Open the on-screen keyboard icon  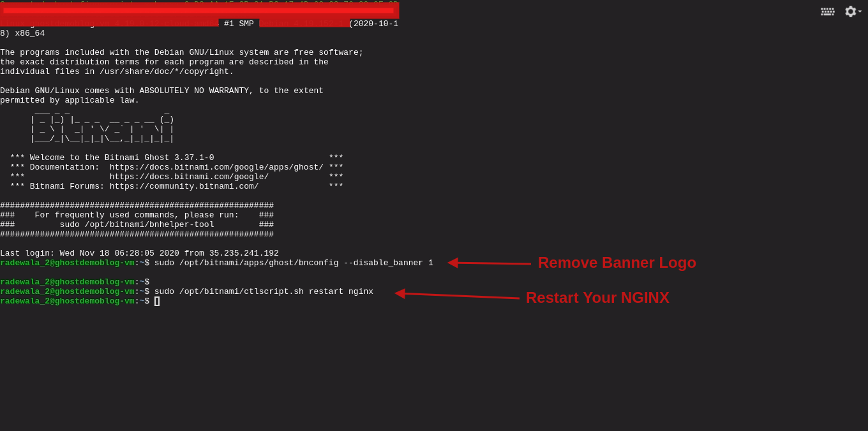pyautogui.click(x=827, y=11)
